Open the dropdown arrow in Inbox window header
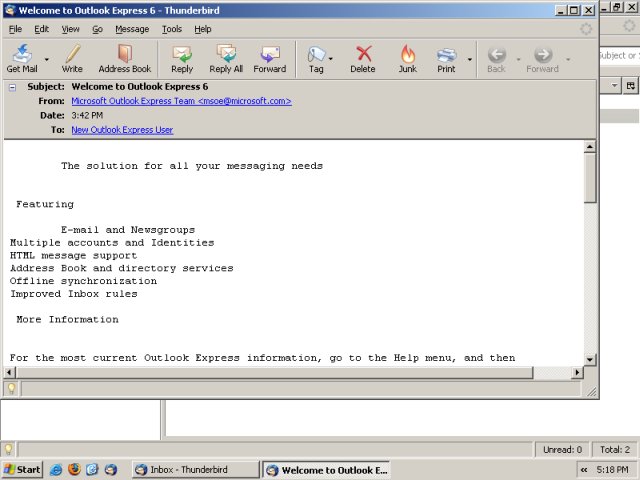 (x=614, y=86)
